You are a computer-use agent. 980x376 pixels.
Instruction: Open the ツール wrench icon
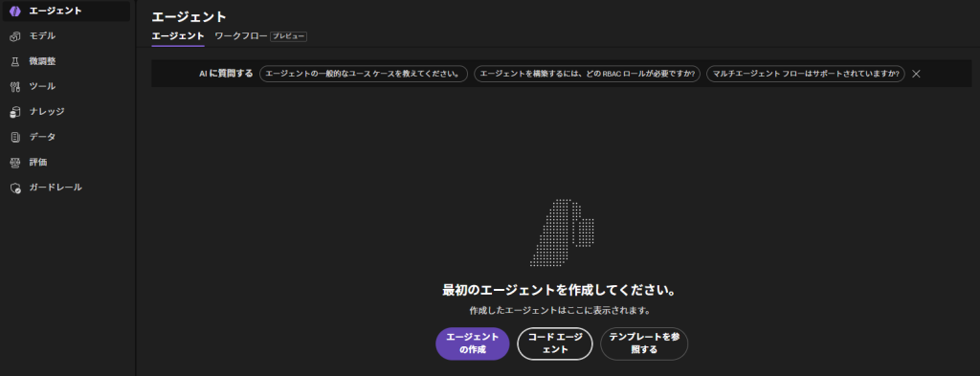tap(15, 86)
